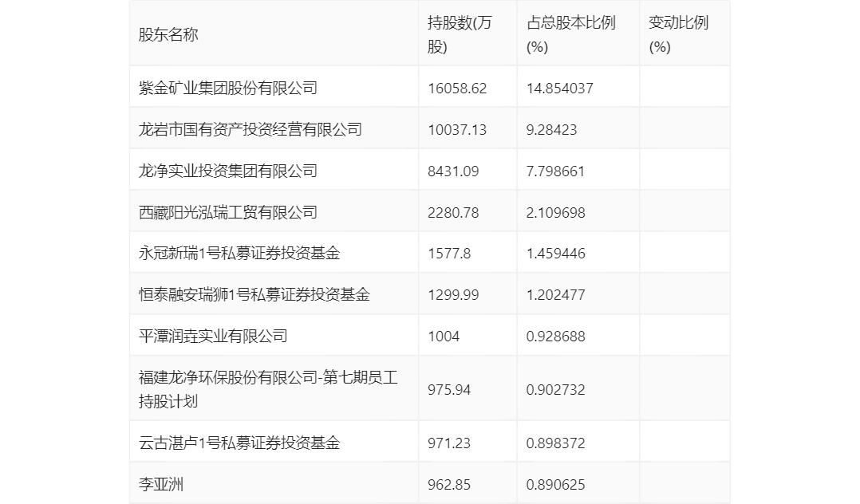The width and height of the screenshot is (860, 504).
Task: Click the holding value 1004
Action: pyautogui.click(x=444, y=337)
